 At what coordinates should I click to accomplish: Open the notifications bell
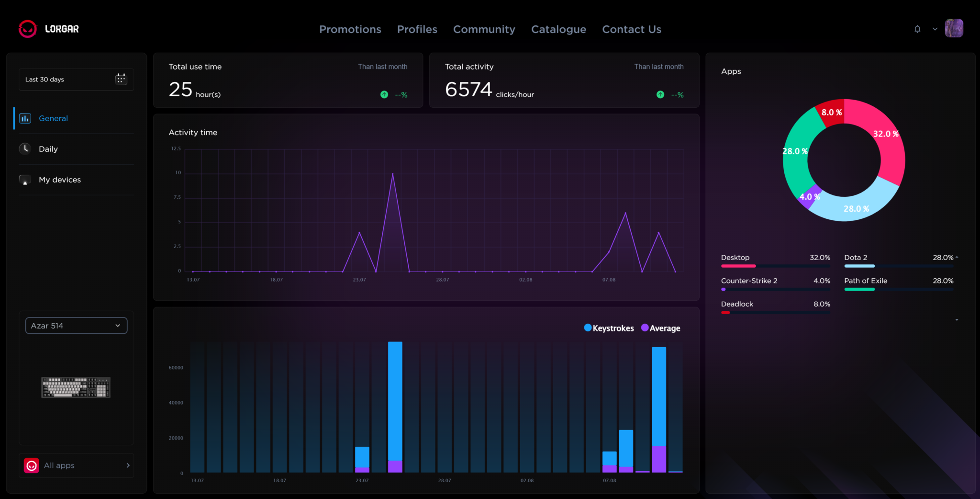[917, 29]
